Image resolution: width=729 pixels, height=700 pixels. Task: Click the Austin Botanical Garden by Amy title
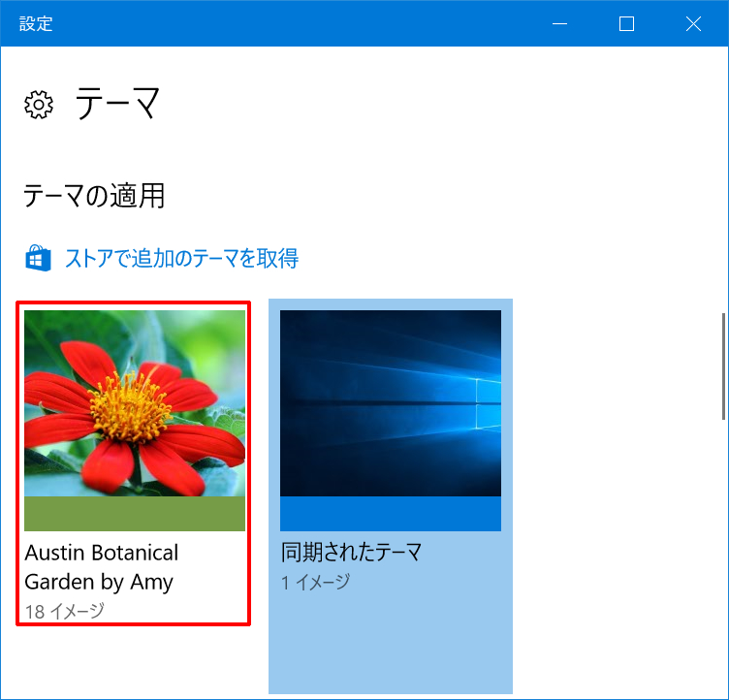click(102, 567)
